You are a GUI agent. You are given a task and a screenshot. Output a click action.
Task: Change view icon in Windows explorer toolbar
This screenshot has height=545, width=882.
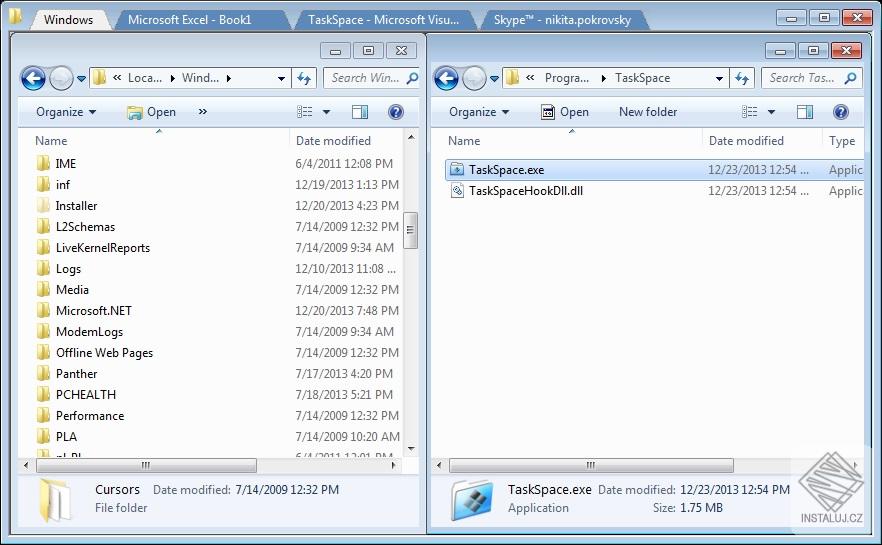(x=305, y=112)
